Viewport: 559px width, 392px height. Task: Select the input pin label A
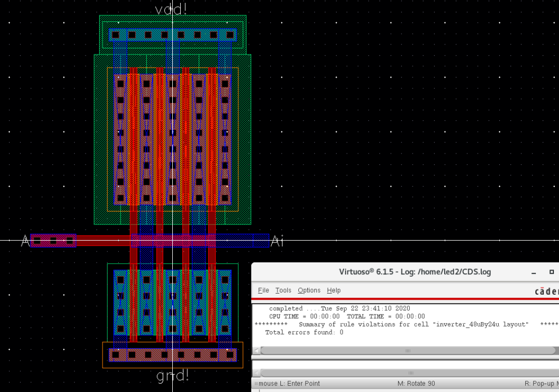point(25,241)
